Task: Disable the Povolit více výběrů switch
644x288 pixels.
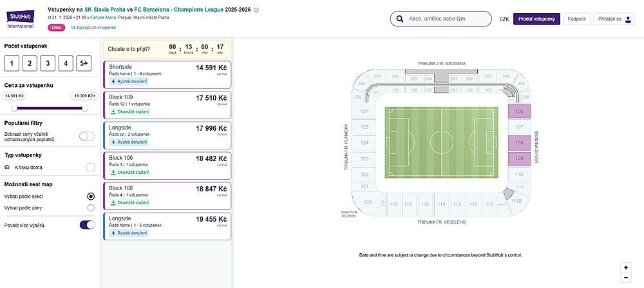Action: click(x=87, y=225)
